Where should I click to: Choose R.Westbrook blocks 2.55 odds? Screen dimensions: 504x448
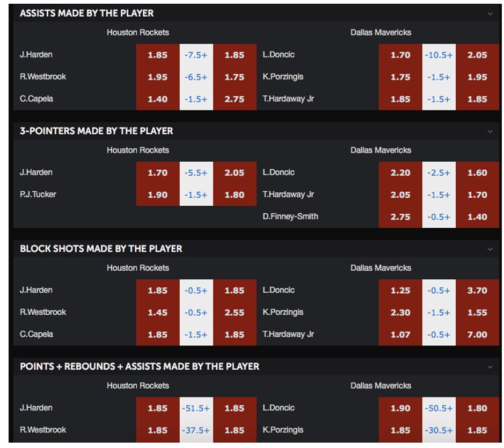(x=235, y=313)
